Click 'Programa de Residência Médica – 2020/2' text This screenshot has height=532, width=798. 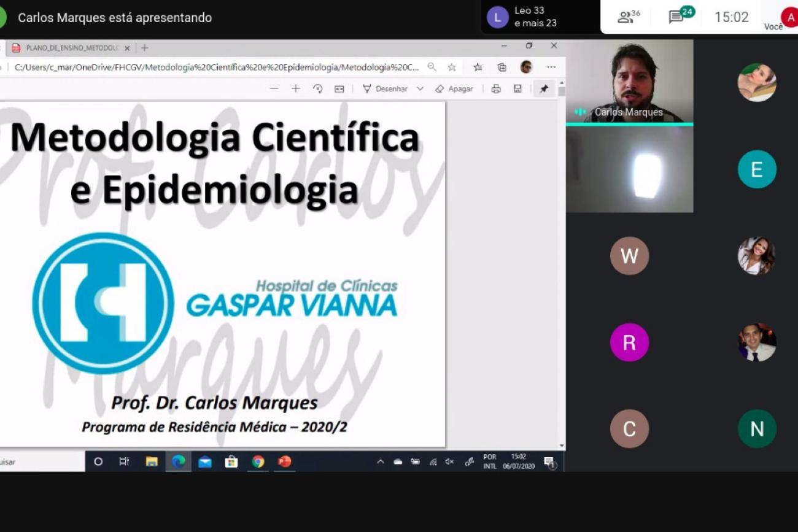click(214, 427)
